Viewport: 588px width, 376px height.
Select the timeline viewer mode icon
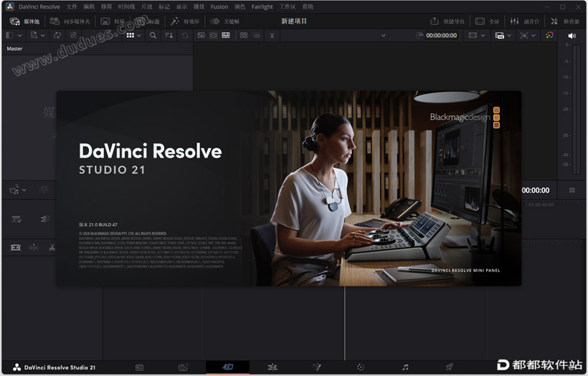point(226,35)
